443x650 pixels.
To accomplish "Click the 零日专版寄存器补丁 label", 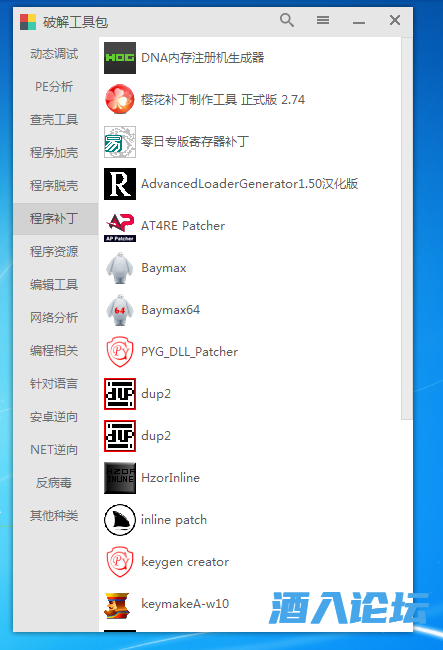I will [x=195, y=142].
